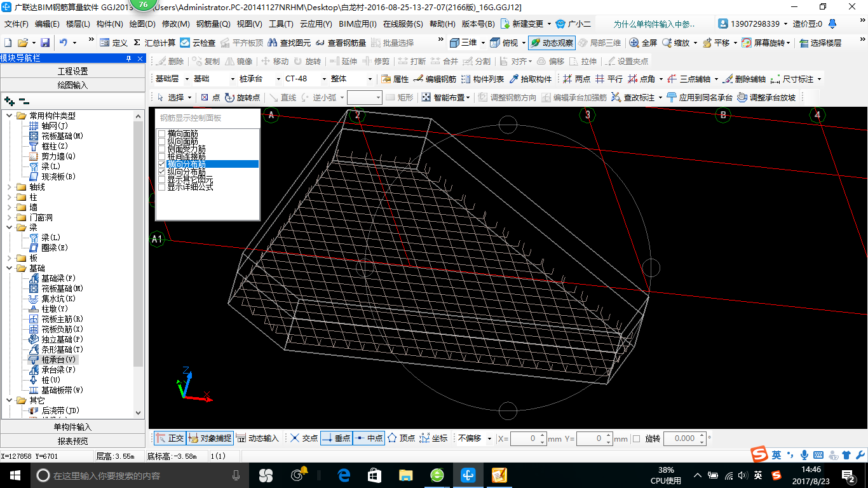Choose 拾取构件 pick component tool
Screen dimensions: 868x488
[x=531, y=79]
